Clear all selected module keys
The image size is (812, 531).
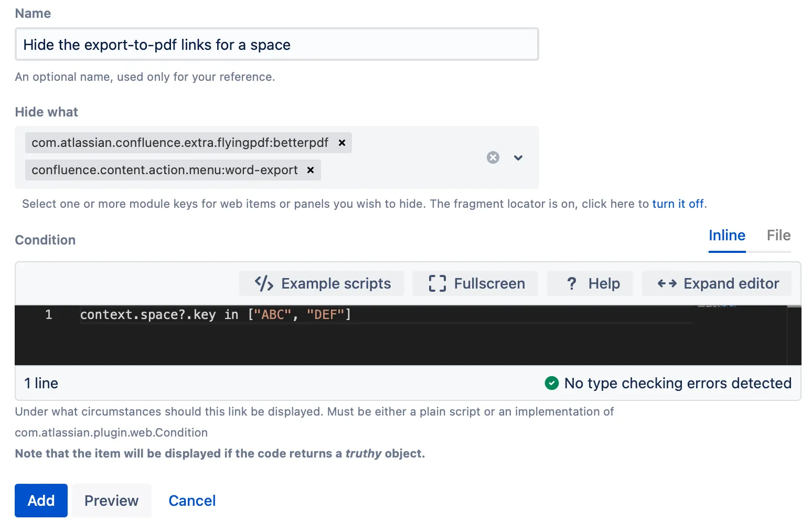493,157
